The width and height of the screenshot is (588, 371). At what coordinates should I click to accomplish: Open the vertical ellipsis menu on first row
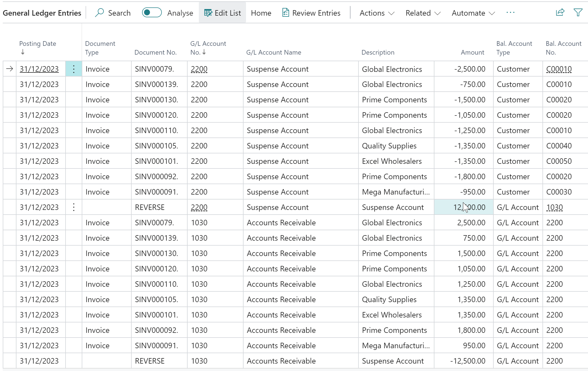(x=73, y=69)
